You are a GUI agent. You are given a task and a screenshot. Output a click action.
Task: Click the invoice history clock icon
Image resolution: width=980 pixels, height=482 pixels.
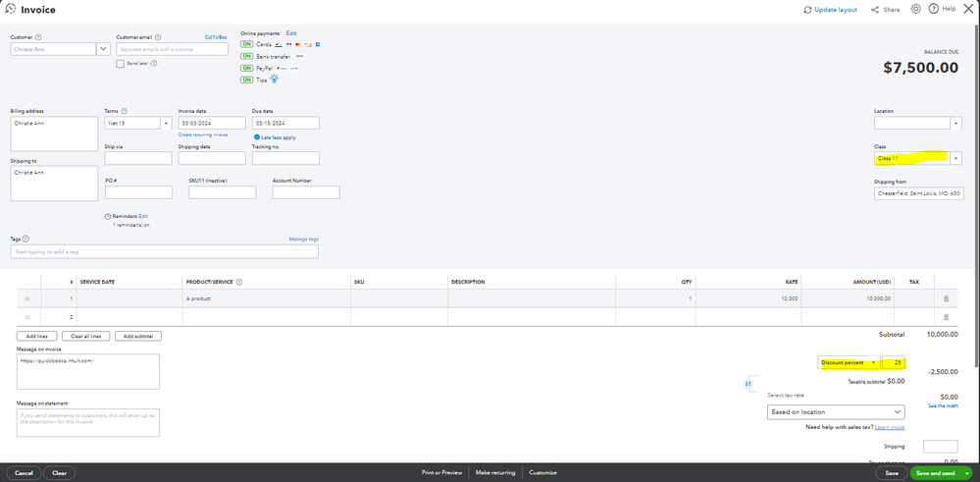[10, 10]
